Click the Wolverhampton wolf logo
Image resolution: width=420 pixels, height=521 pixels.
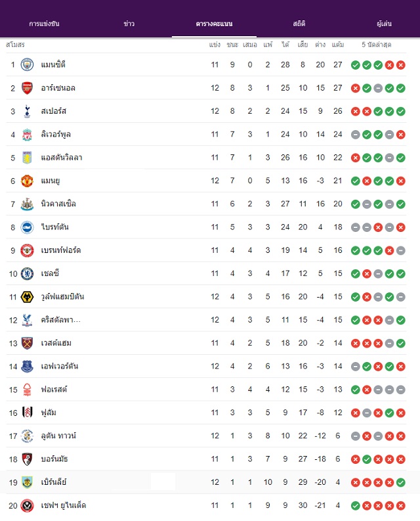pos(27,297)
